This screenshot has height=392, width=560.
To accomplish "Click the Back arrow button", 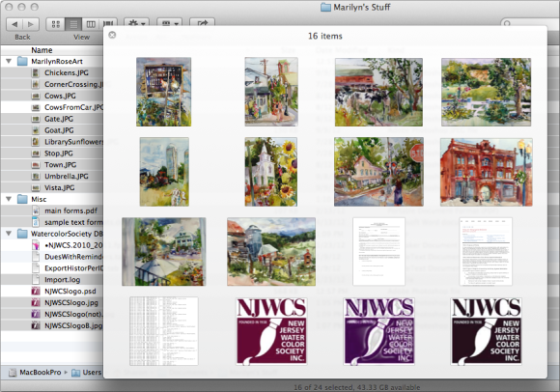I will click(x=14, y=24).
